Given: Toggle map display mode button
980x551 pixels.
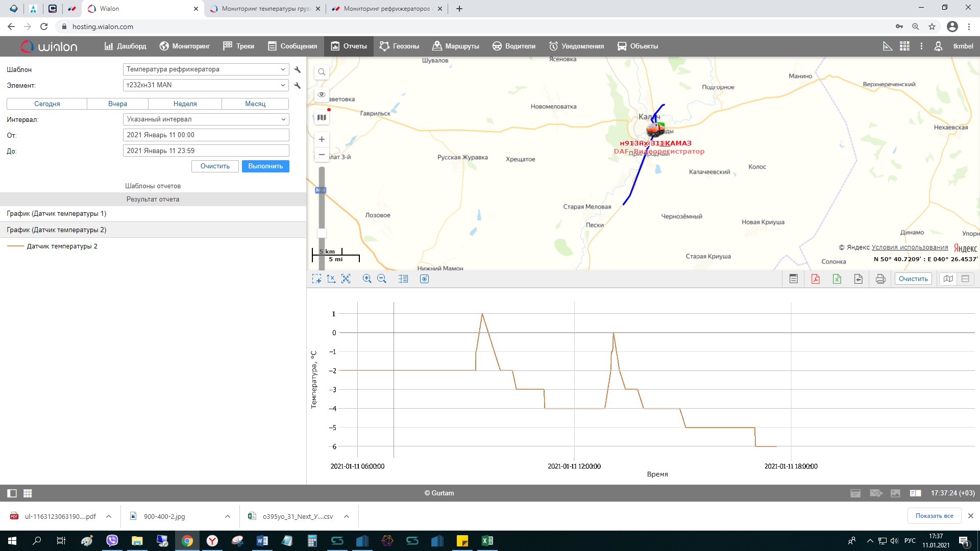Looking at the screenshot, I should tap(948, 279).
